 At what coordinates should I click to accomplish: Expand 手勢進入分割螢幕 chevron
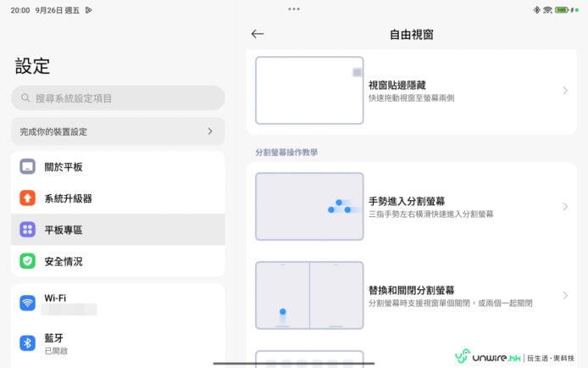(x=565, y=207)
